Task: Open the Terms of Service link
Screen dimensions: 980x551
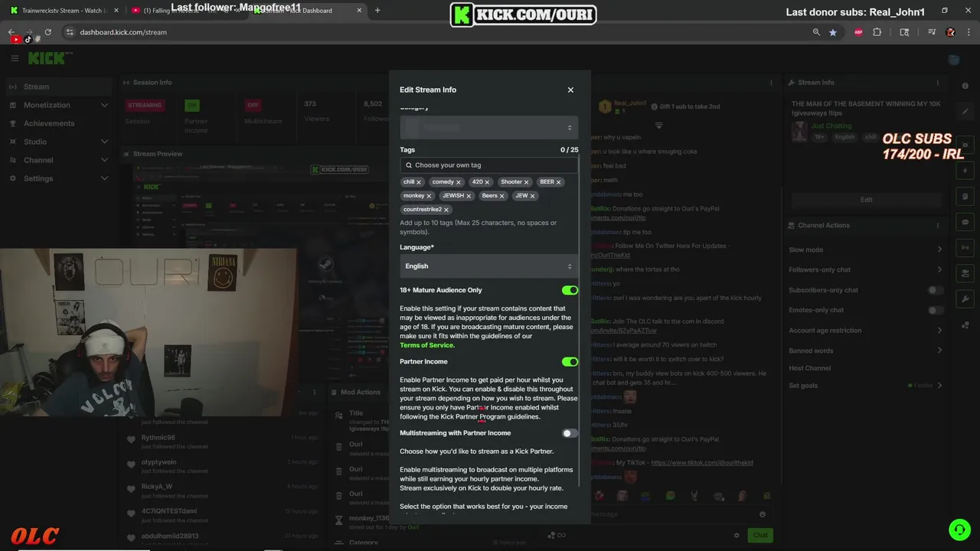Action: [x=426, y=345]
